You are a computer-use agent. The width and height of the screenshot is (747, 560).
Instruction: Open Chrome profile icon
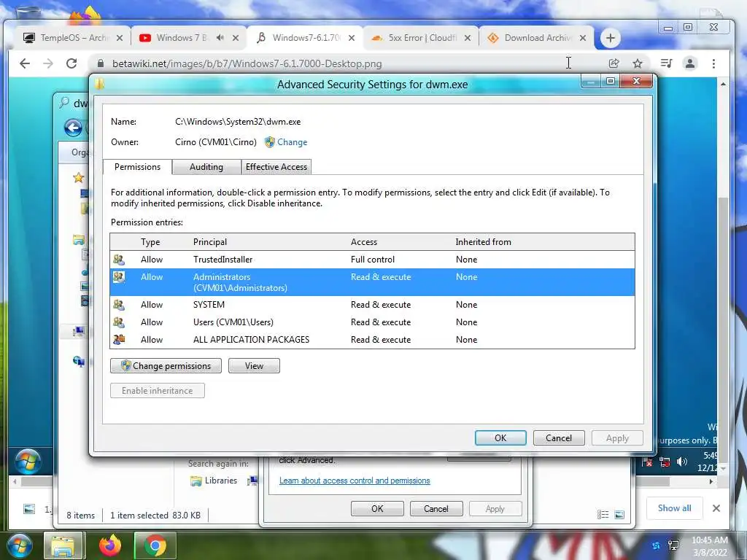click(x=690, y=63)
